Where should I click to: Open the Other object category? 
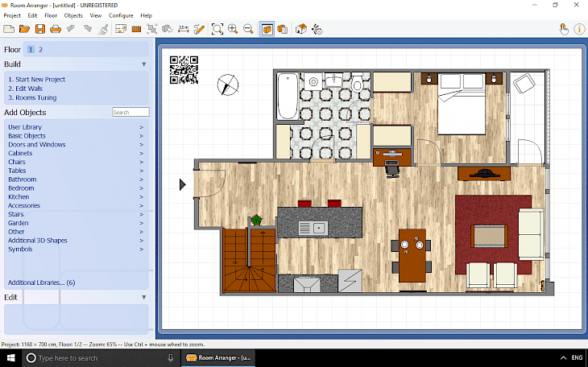point(76,232)
